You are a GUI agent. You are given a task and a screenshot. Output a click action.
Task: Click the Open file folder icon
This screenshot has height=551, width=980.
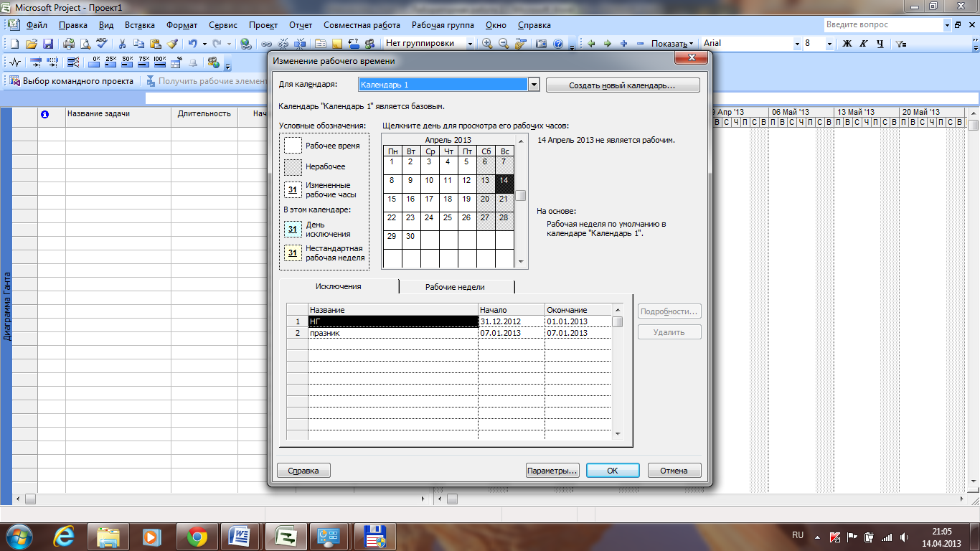tap(32, 44)
